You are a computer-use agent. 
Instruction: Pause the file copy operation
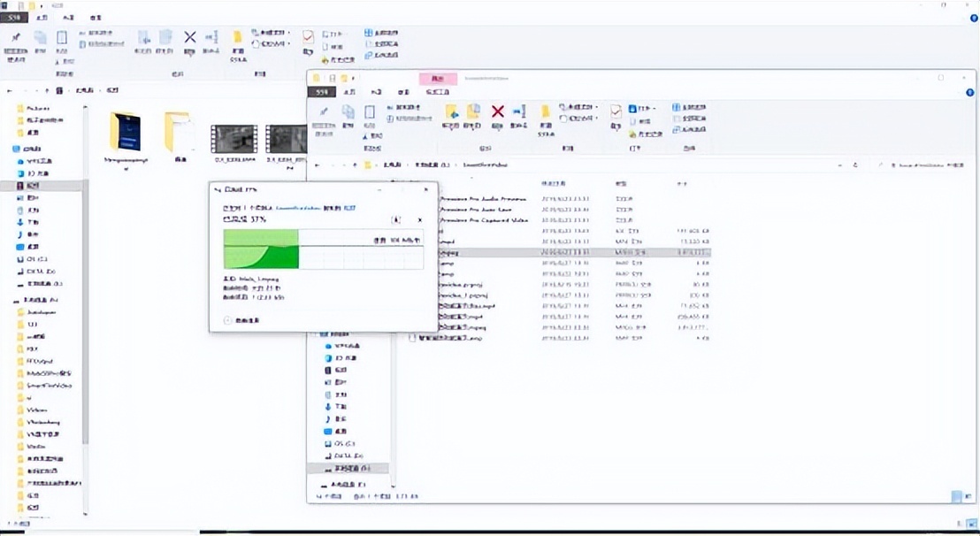[397, 219]
